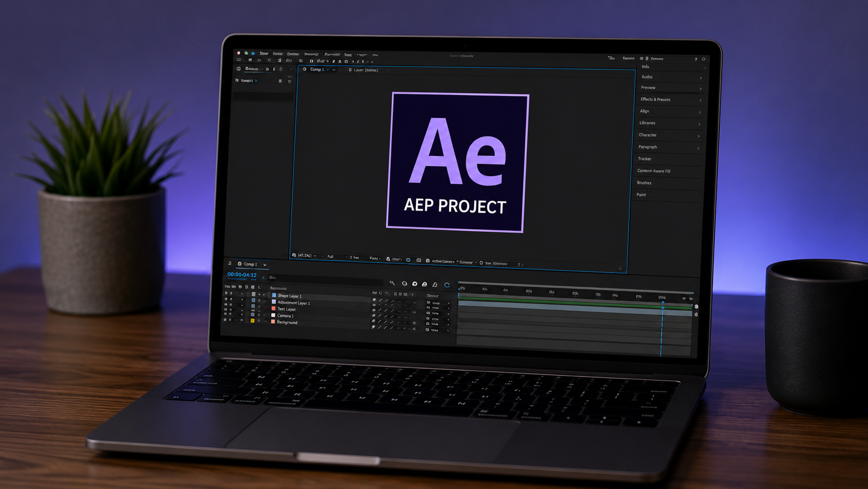
Task: Click the camera icon beside Active Camera
Action: pos(428,261)
